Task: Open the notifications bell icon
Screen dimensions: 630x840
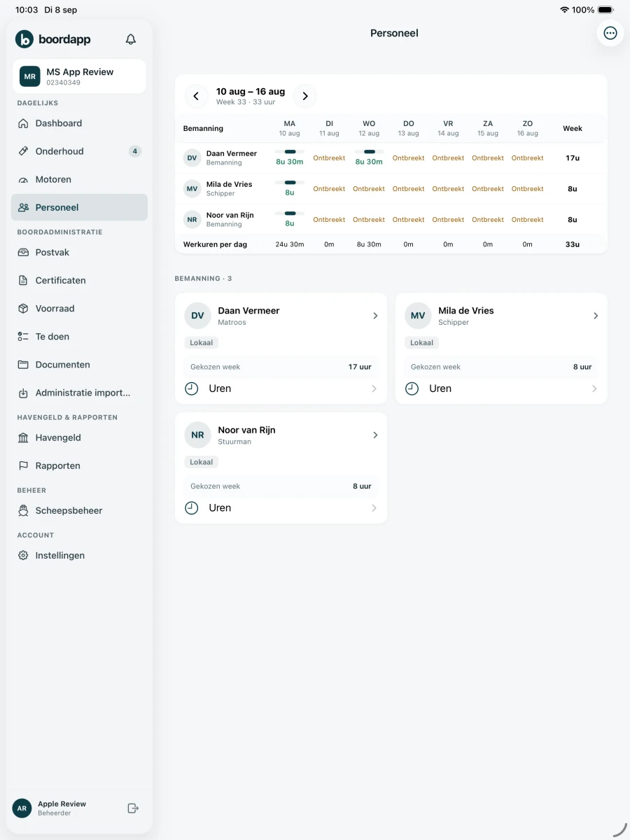Action: point(131,39)
